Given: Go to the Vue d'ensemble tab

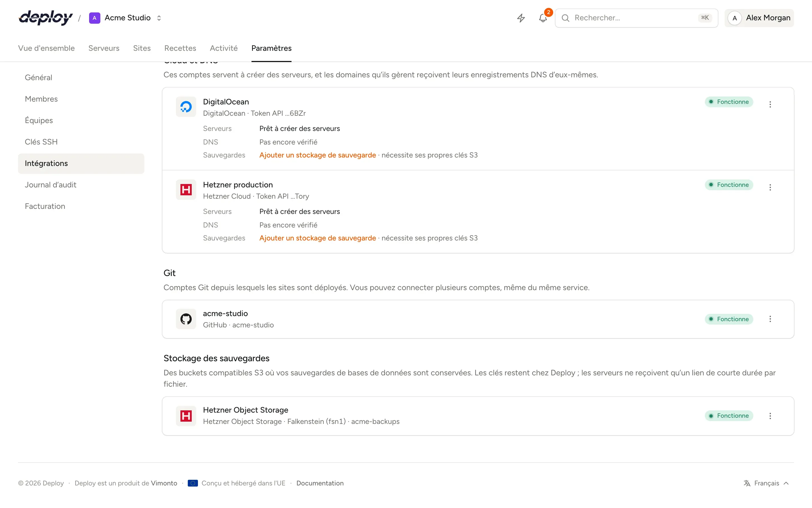Looking at the screenshot, I should pyautogui.click(x=46, y=48).
